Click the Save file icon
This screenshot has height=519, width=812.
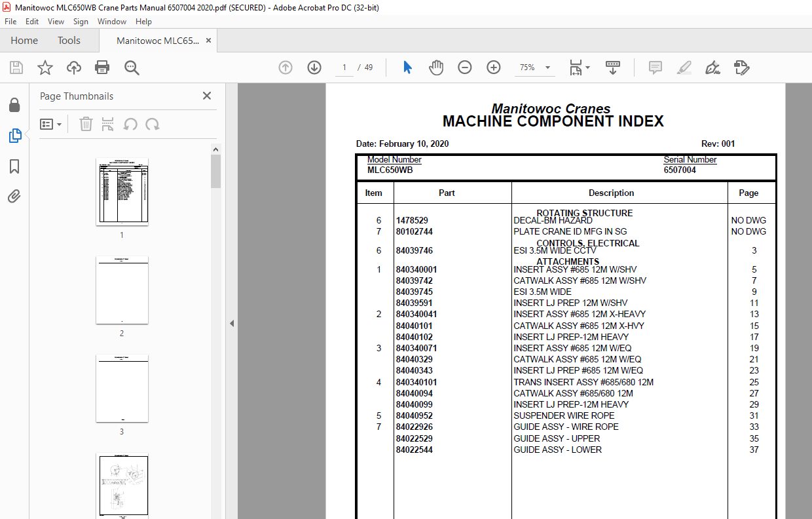pyautogui.click(x=16, y=67)
